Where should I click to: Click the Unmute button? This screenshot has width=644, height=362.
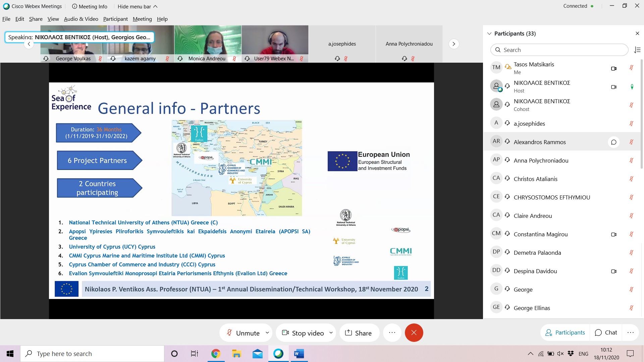click(x=243, y=333)
